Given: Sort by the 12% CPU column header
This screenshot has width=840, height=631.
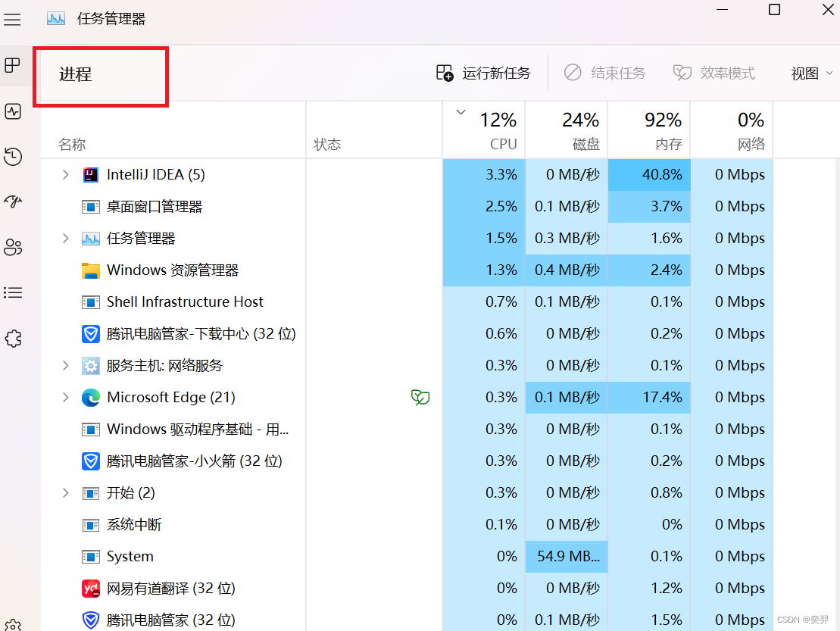Looking at the screenshot, I should coord(484,131).
